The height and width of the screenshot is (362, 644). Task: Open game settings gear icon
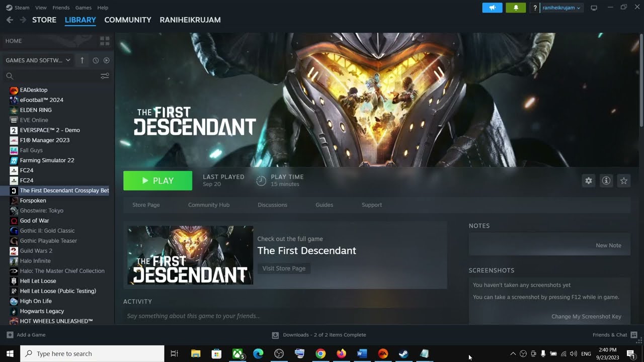tap(588, 180)
